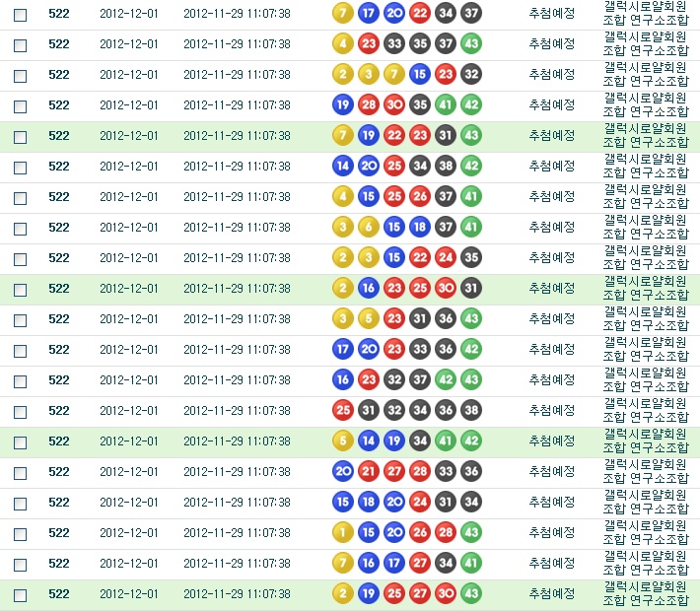Mark the checkbox for row 2, 19, 25, 27, 30, 43
Viewport: 700px width, 611px height.
(20, 595)
